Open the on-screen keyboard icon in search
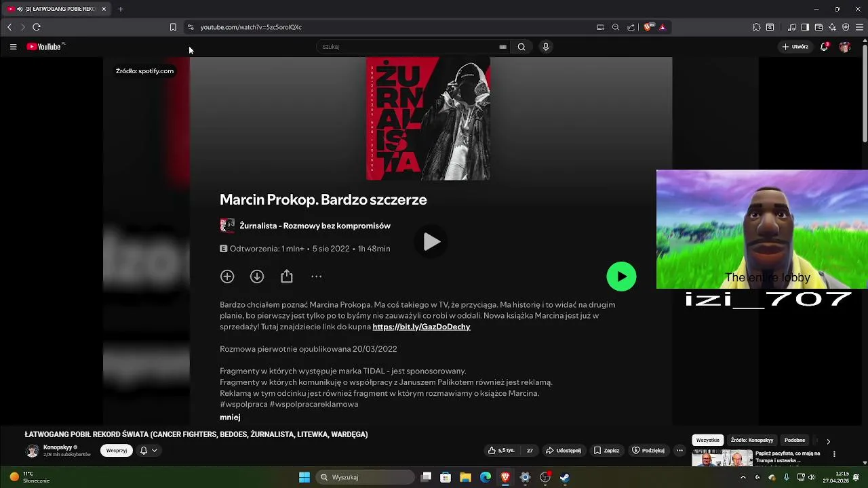This screenshot has height=488, width=868. [x=502, y=47]
